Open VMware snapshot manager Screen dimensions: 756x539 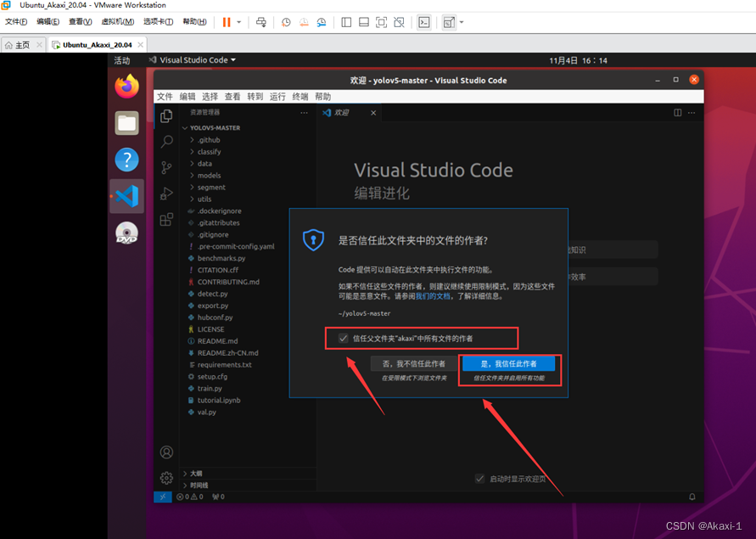[x=322, y=22]
